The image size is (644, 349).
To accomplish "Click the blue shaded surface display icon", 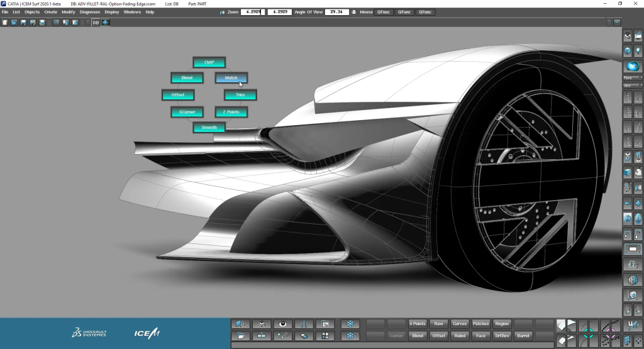I will pyautogui.click(x=633, y=67).
